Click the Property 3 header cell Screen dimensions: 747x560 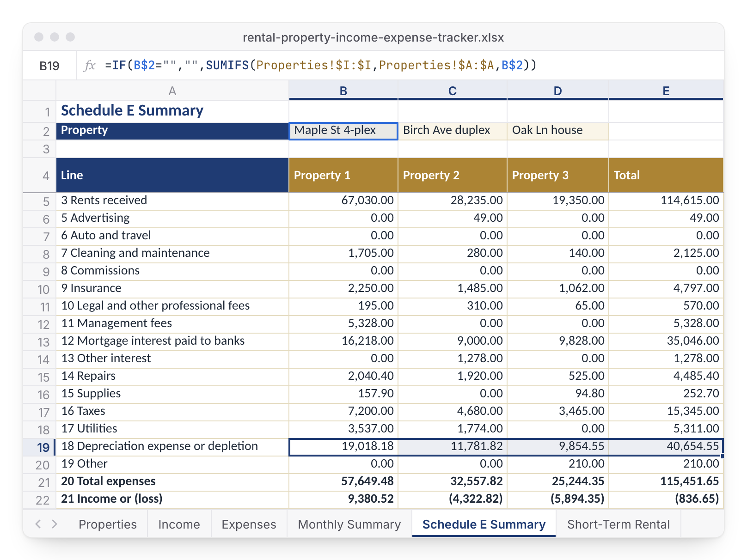[x=558, y=175]
